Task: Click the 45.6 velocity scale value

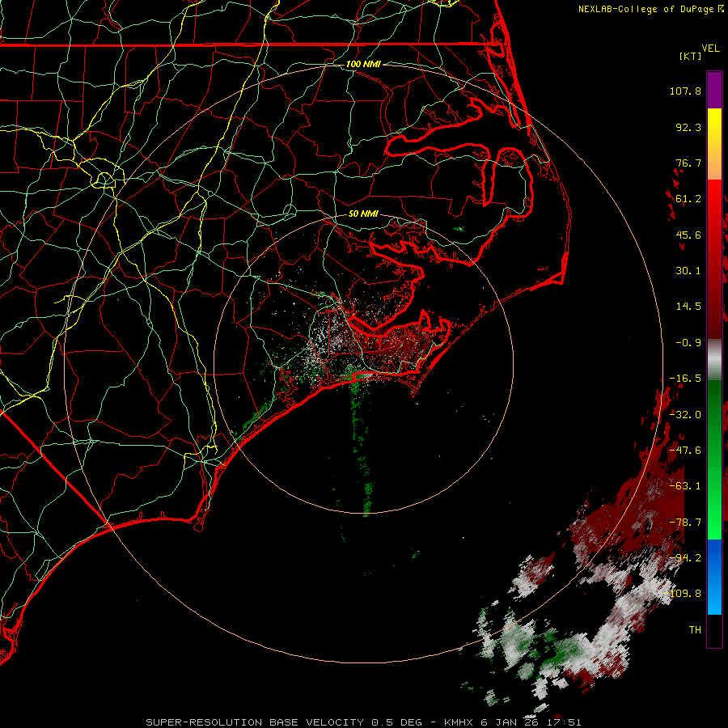Action: pos(688,235)
